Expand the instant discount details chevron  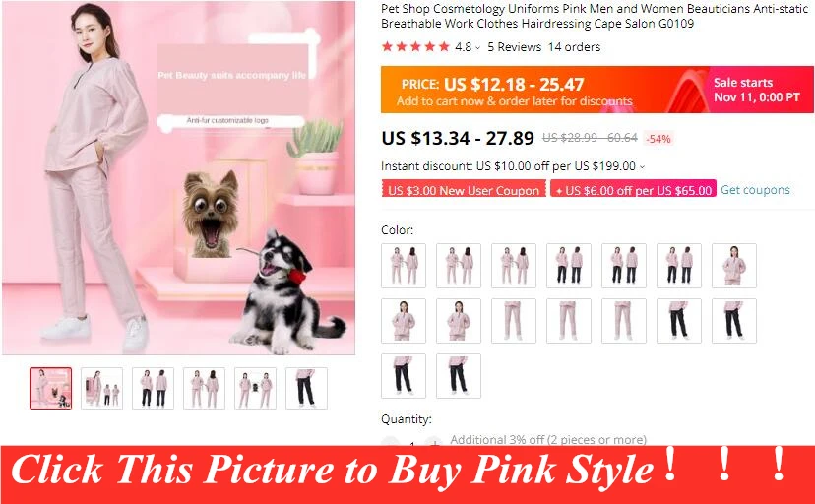(642, 166)
